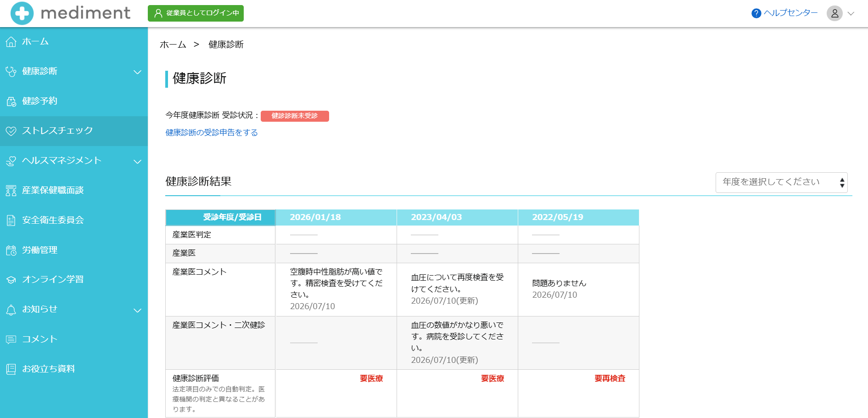Click the mediment brand name text
Screen dimensions: 868x418
[x=85, y=13]
